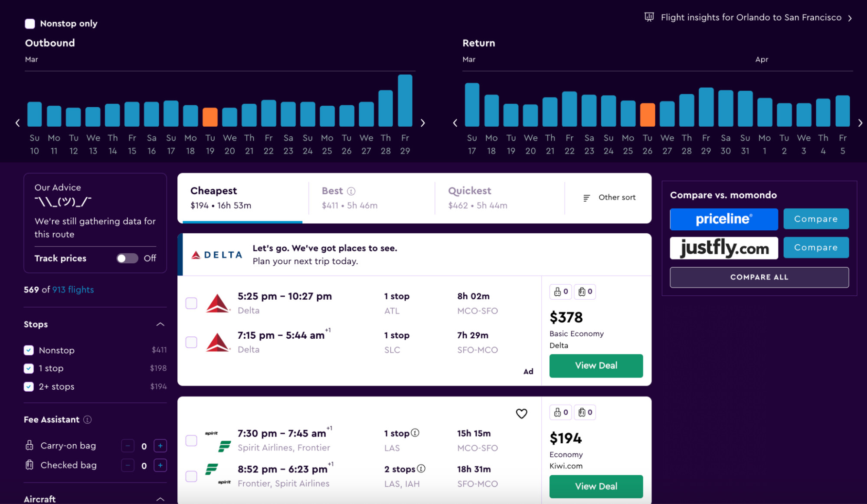This screenshot has width=867, height=504.
Task: Open the Other sort dropdown
Action: (609, 198)
